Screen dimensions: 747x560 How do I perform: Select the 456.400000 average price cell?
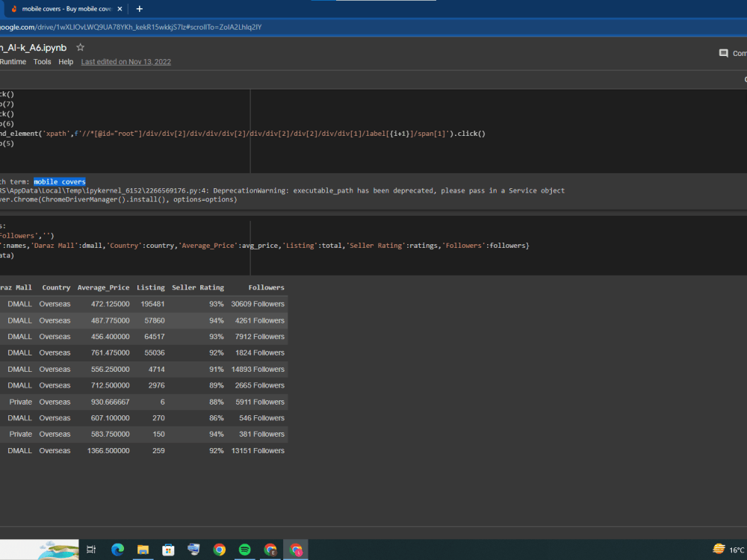click(x=110, y=337)
